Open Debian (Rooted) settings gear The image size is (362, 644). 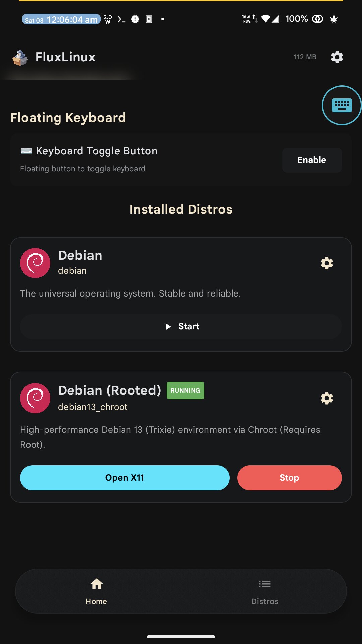(x=327, y=398)
